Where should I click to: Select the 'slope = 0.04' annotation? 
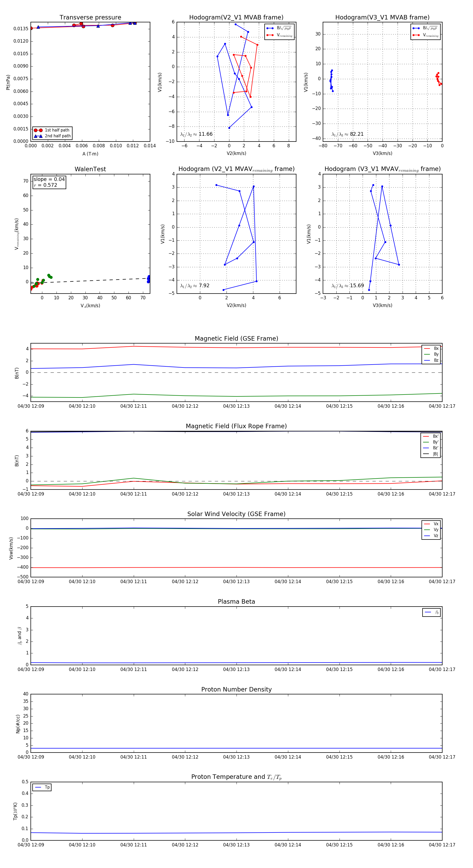(x=49, y=179)
